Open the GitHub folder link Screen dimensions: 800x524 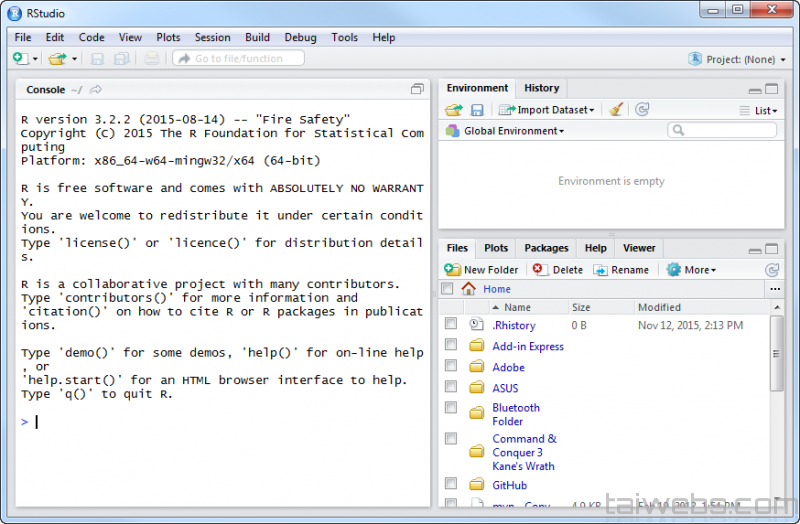pos(509,485)
